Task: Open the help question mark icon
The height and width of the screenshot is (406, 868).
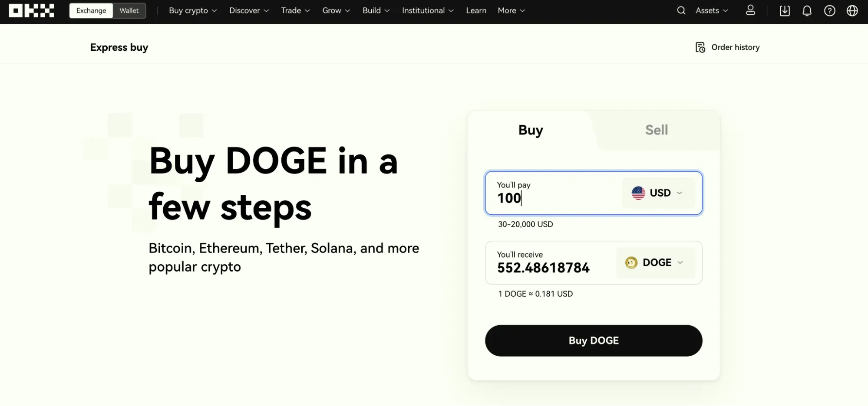Action: click(x=829, y=10)
